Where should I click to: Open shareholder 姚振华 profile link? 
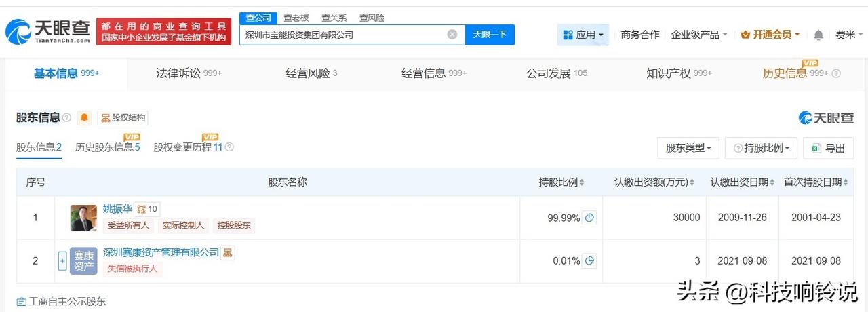point(117,209)
